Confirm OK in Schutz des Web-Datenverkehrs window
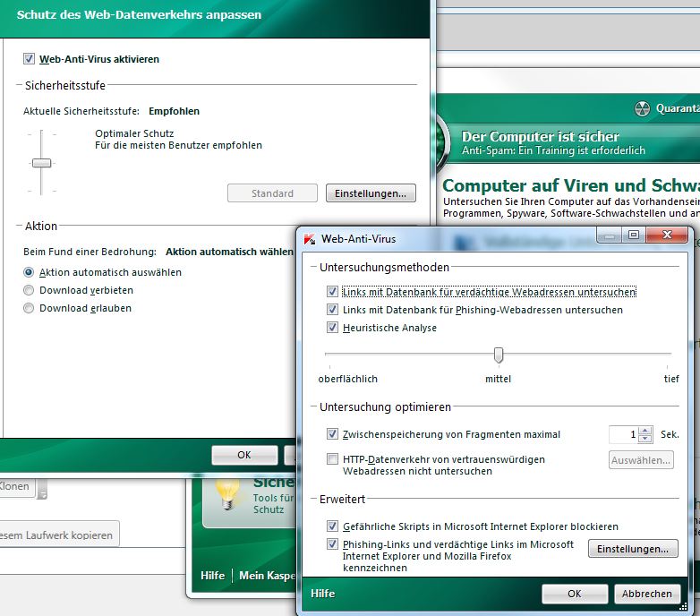The width and height of the screenshot is (700, 616). [244, 455]
